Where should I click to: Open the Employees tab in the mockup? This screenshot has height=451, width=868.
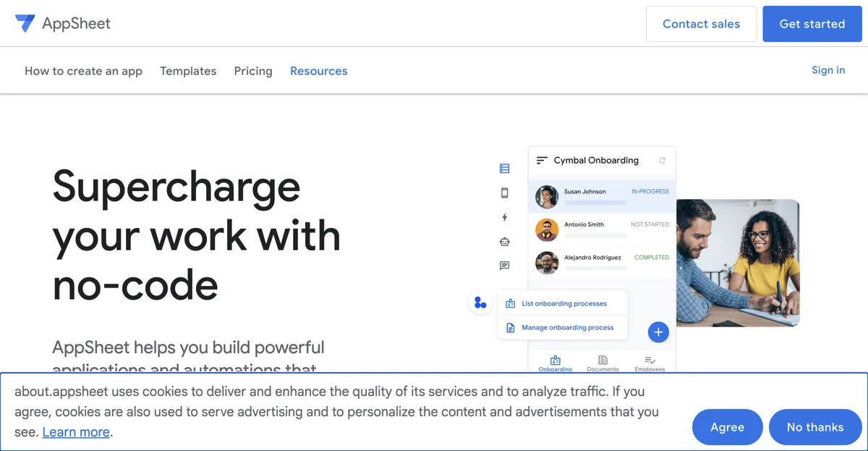(x=650, y=363)
